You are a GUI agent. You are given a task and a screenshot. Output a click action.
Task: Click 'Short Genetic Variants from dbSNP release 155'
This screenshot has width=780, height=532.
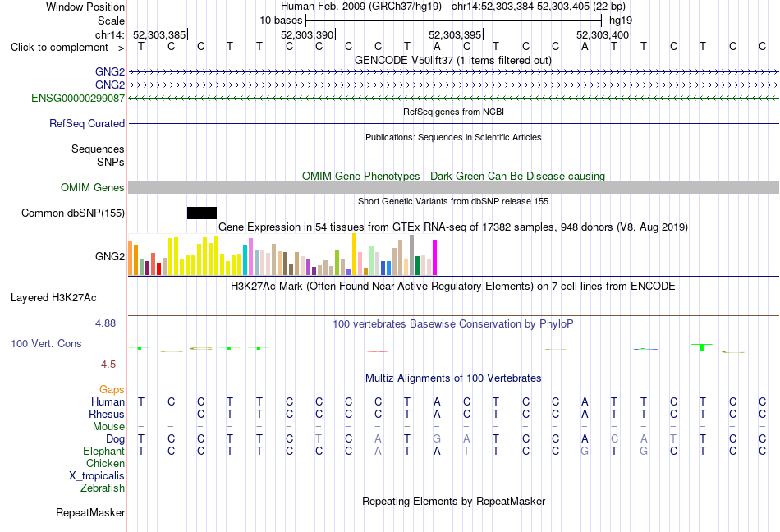[x=453, y=201]
